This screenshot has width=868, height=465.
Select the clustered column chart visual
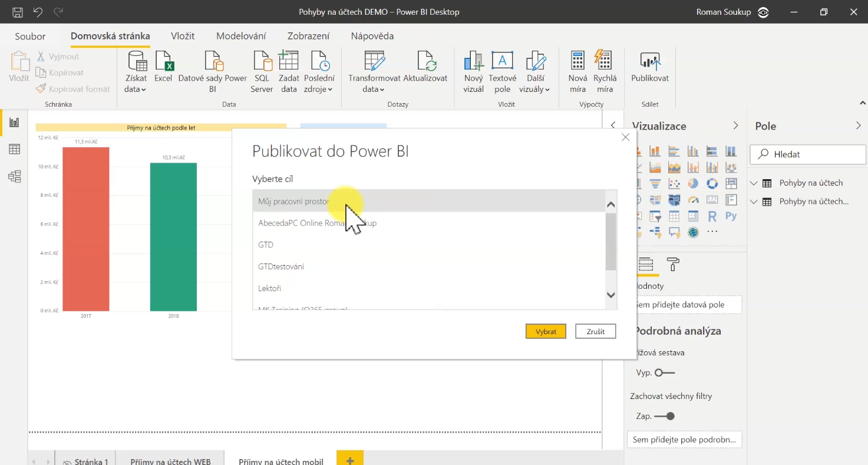(693, 151)
